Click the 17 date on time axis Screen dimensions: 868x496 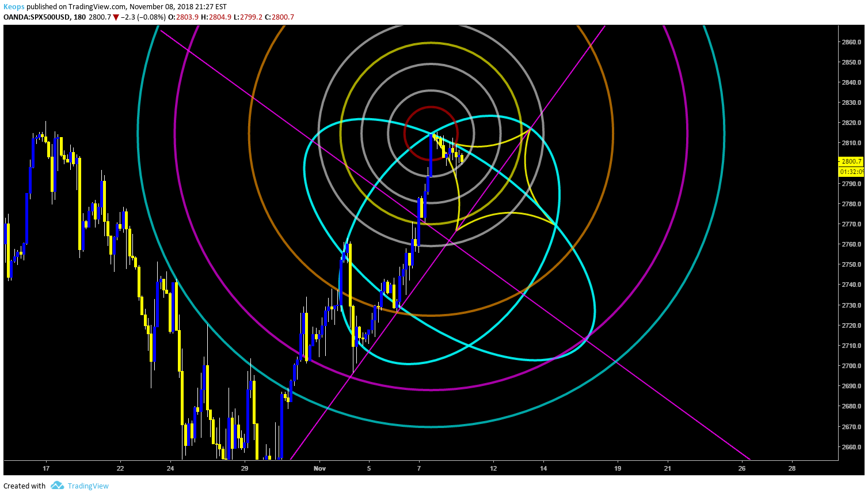coord(46,468)
